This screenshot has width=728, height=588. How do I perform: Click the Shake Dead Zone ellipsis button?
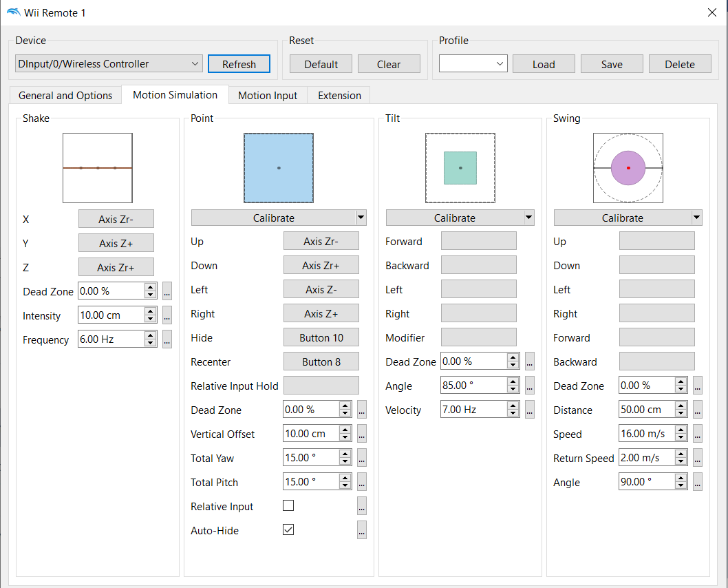pos(167,291)
